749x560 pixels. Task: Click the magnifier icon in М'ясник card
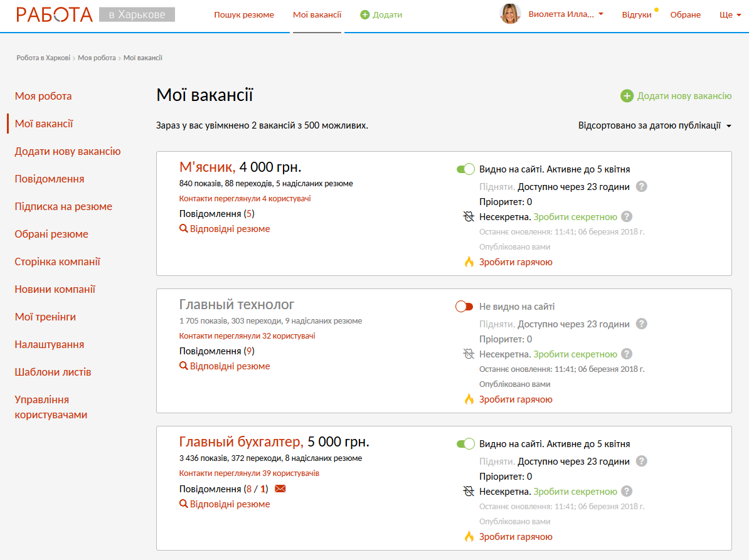pyautogui.click(x=184, y=229)
